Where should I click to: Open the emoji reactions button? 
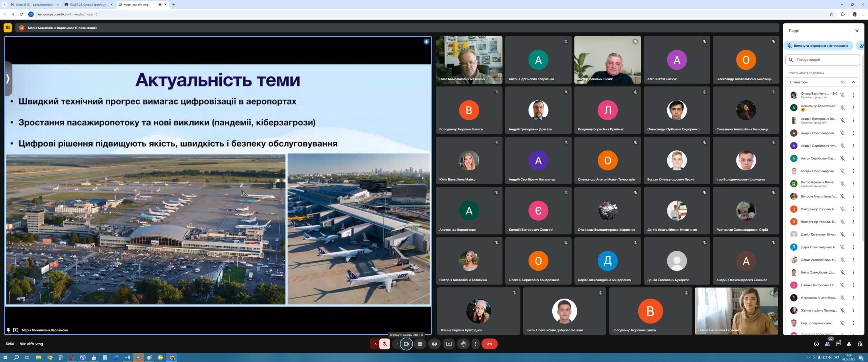(x=434, y=344)
